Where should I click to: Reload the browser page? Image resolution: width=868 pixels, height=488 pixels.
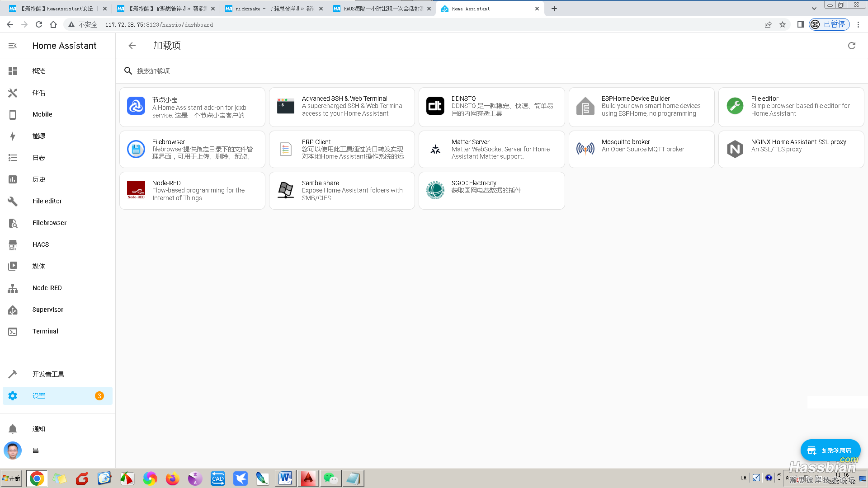[x=39, y=24]
